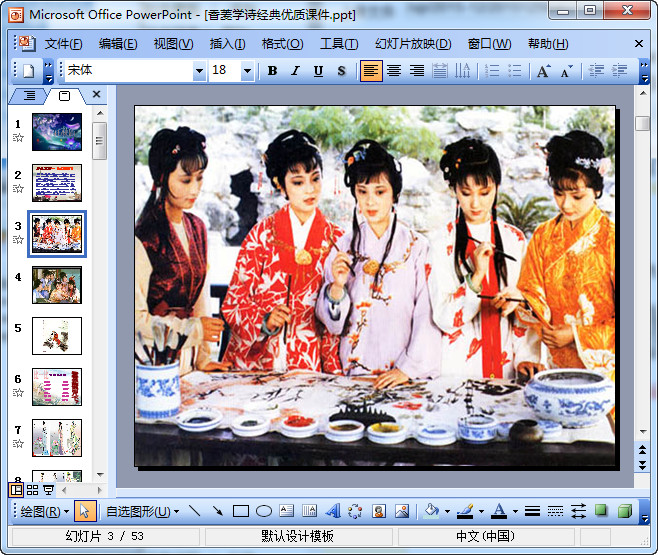Select the Arrow tool

click(x=217, y=511)
